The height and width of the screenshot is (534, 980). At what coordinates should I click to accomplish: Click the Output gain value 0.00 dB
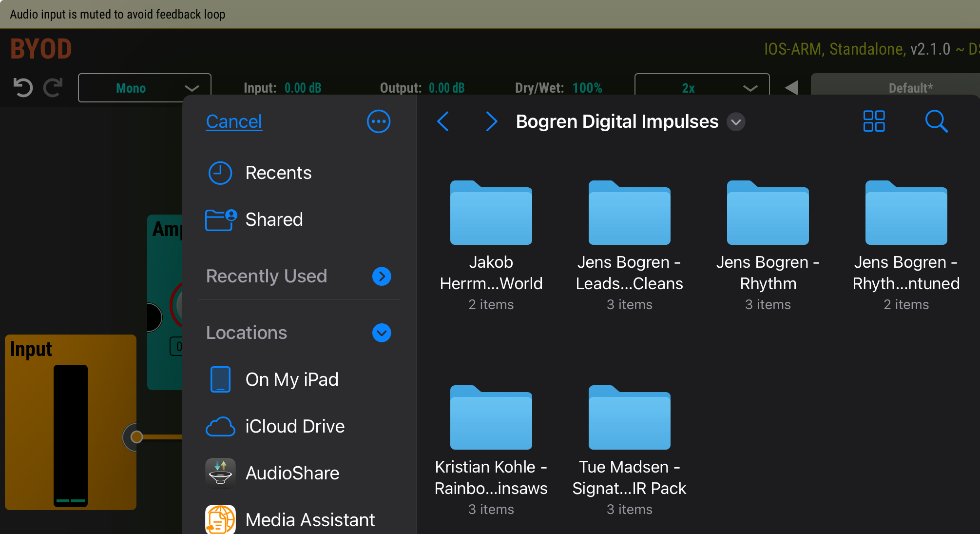(447, 88)
